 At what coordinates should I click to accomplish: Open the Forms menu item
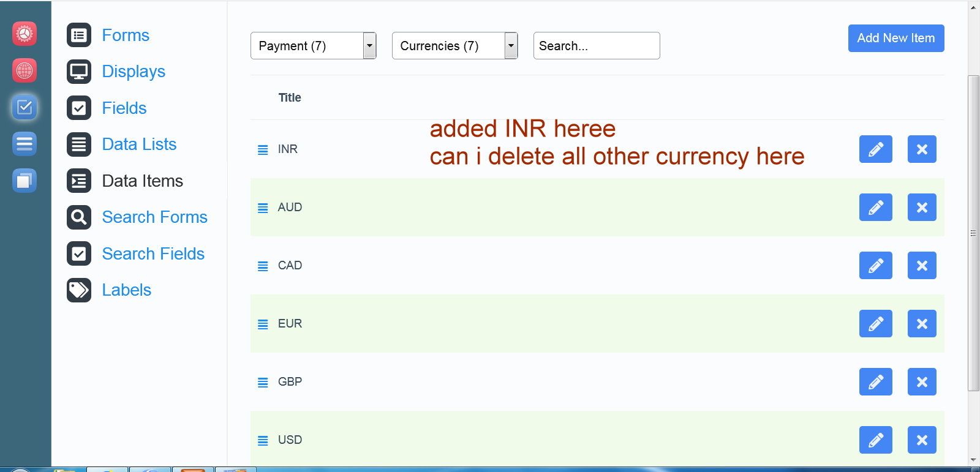pyautogui.click(x=125, y=36)
